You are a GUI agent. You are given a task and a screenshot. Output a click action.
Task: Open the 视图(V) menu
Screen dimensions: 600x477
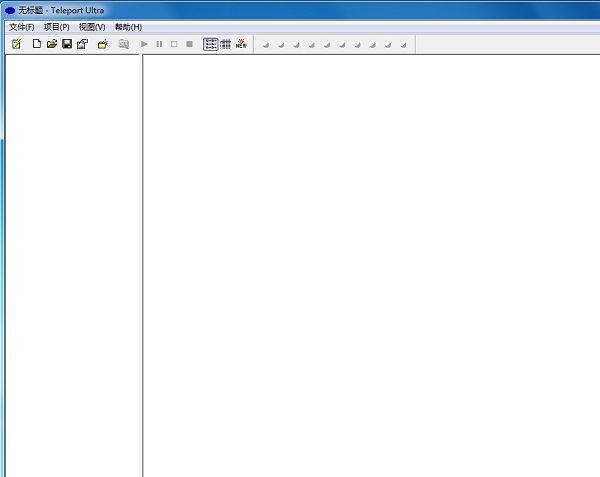tap(92, 27)
